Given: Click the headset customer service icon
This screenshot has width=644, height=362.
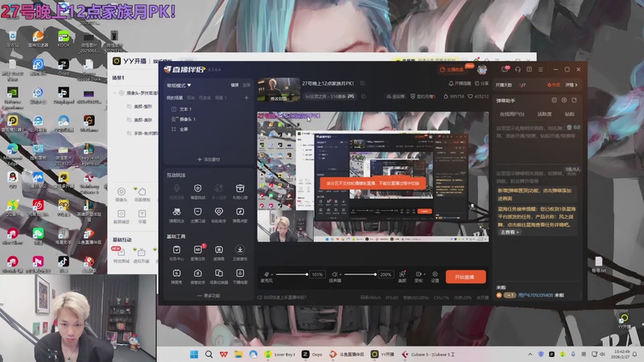Looking at the screenshot, I should (x=518, y=69).
